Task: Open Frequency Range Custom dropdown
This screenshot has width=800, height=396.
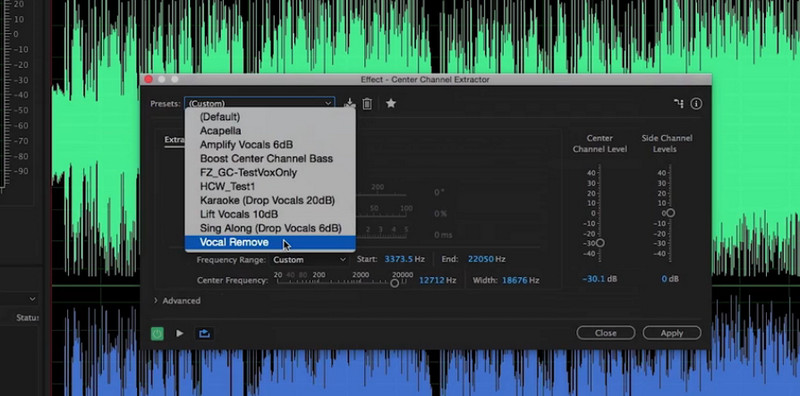Action: pyautogui.click(x=309, y=260)
